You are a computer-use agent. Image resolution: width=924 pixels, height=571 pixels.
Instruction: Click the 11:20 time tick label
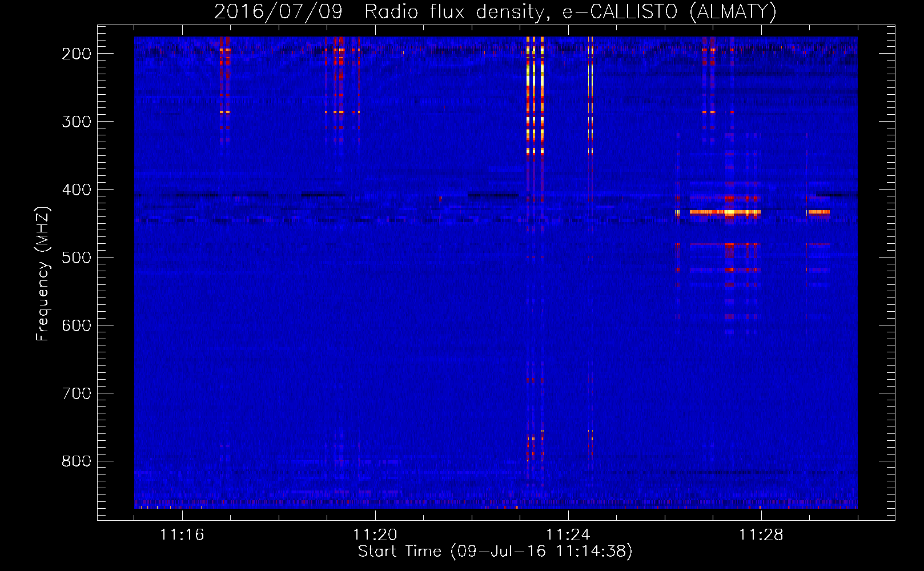375,535
